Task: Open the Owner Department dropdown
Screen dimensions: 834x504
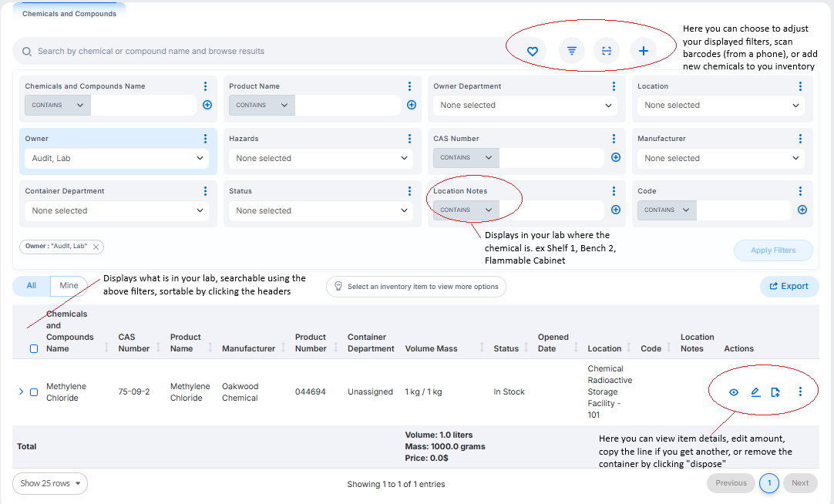Action: [525, 104]
